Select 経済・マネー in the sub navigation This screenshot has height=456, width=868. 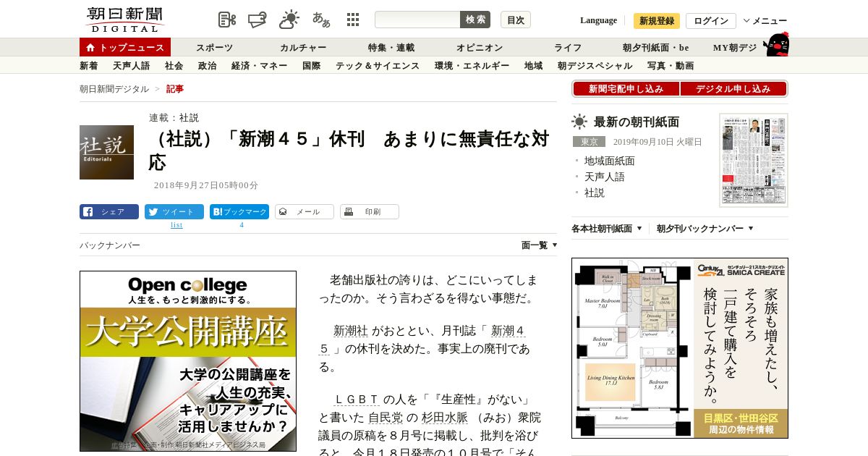260,66
